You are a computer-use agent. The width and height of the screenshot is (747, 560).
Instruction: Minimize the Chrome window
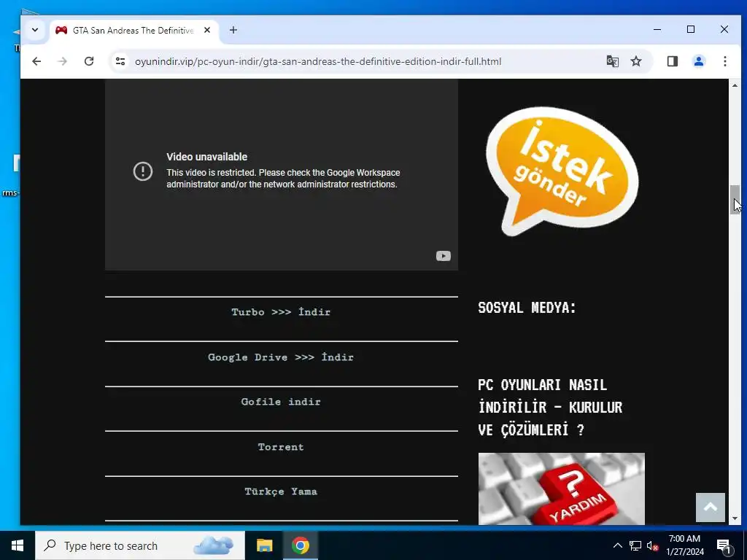657,29
